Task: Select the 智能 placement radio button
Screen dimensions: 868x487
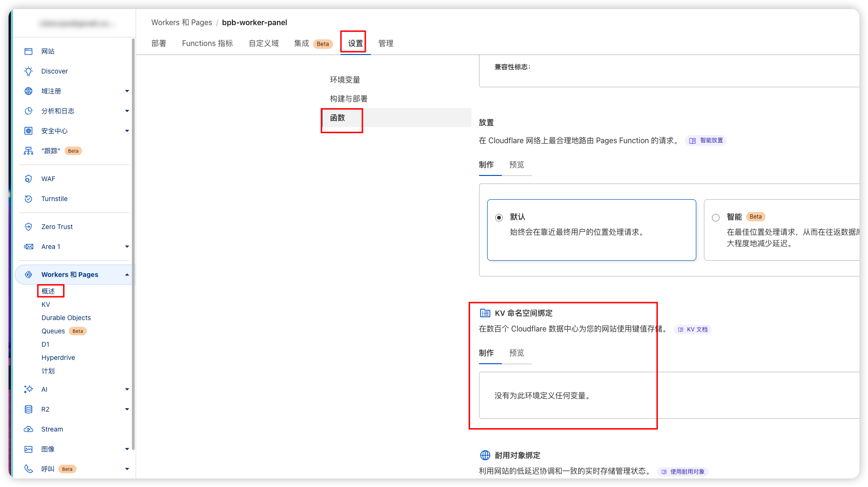Action: (x=716, y=218)
